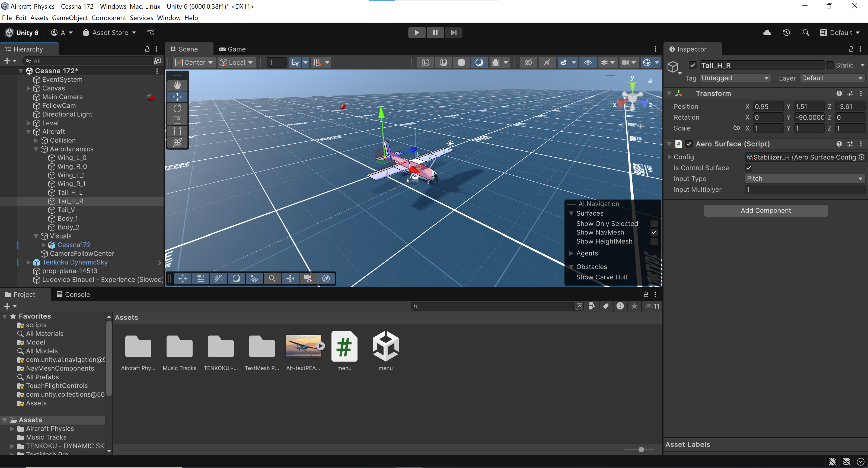Image resolution: width=868 pixels, height=468 pixels.
Task: Click the Add Component button
Action: click(x=765, y=210)
